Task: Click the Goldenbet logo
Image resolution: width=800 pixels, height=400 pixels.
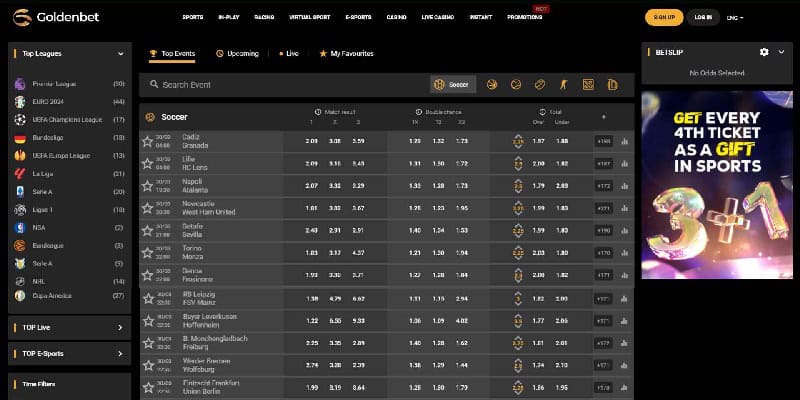Action: [x=56, y=17]
